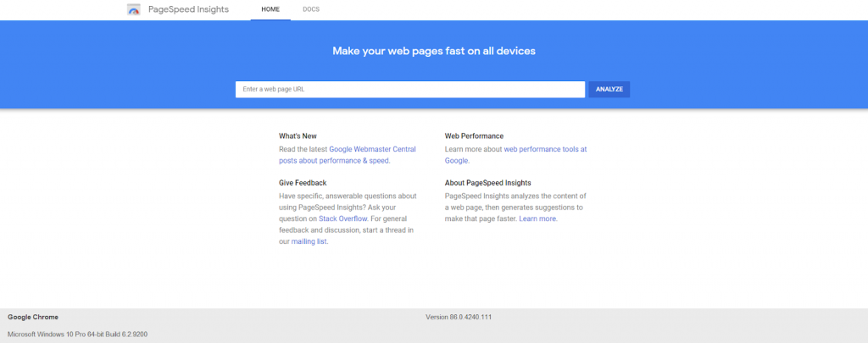Switch to the HOME tab
This screenshot has width=868, height=343.
coord(270,9)
